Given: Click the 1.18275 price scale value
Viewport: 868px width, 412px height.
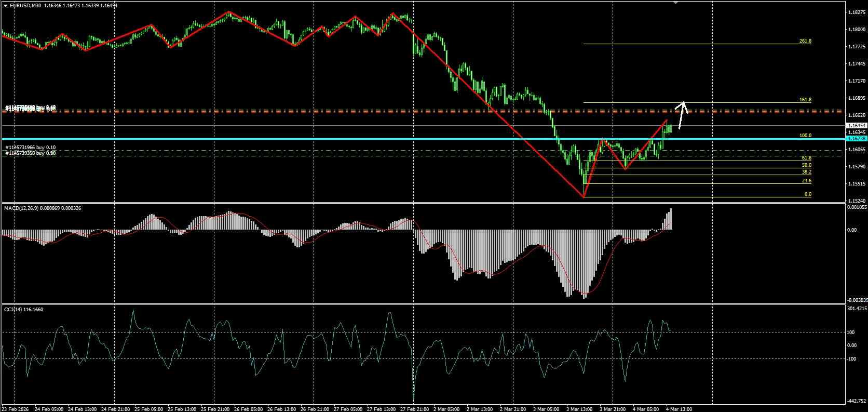Looking at the screenshot, I should tap(856, 12).
